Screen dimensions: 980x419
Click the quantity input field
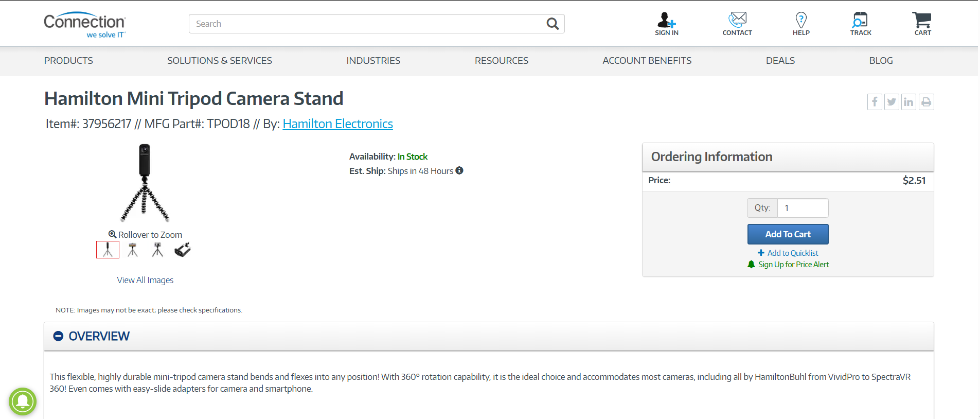[803, 208]
